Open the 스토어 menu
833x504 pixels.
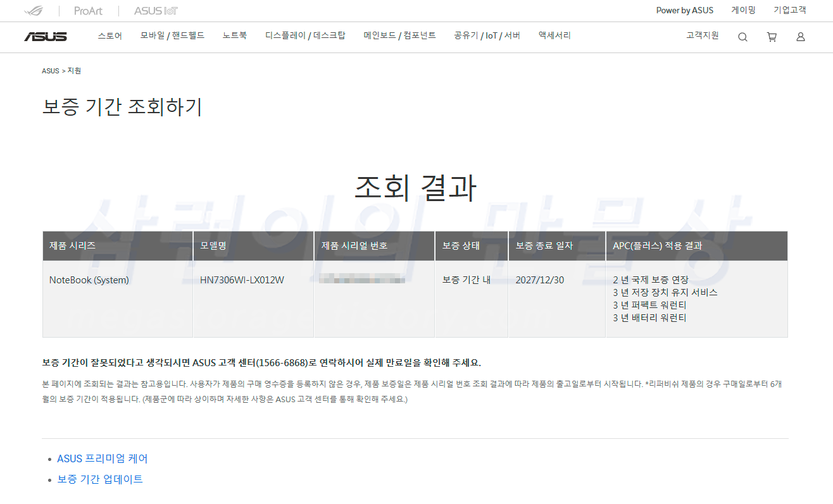pos(110,35)
